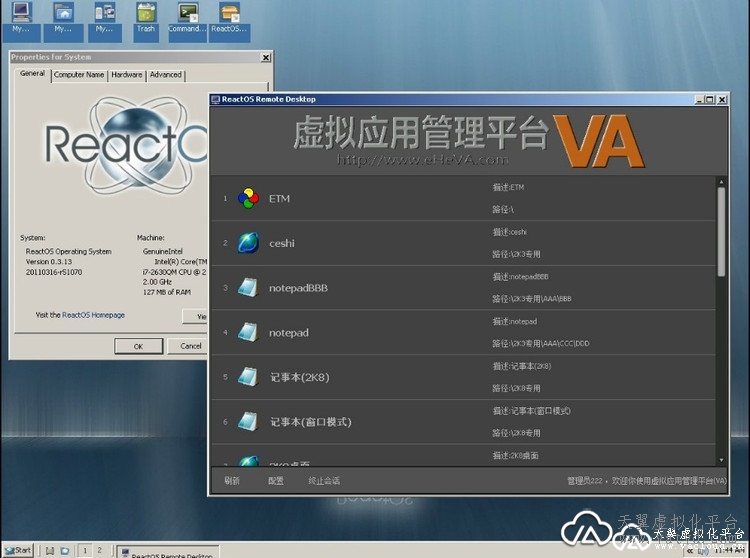Open 记事本(窗口模式) icon

[247, 422]
